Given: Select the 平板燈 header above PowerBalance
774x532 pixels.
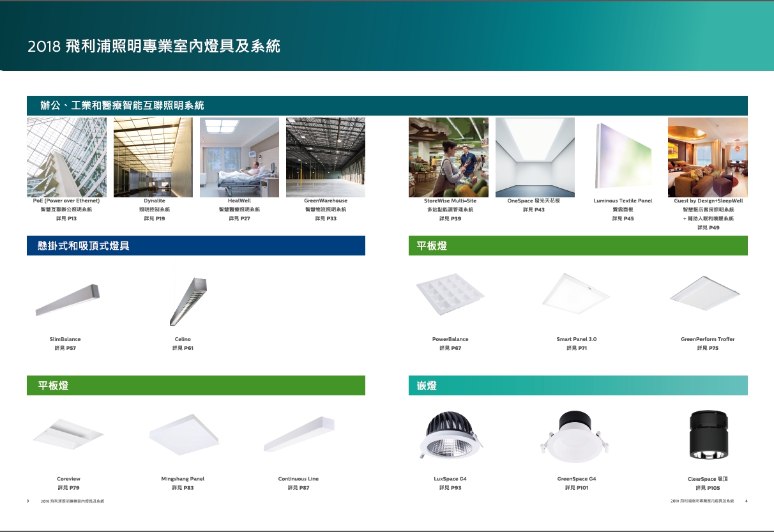Looking at the screenshot, I should 578,245.
